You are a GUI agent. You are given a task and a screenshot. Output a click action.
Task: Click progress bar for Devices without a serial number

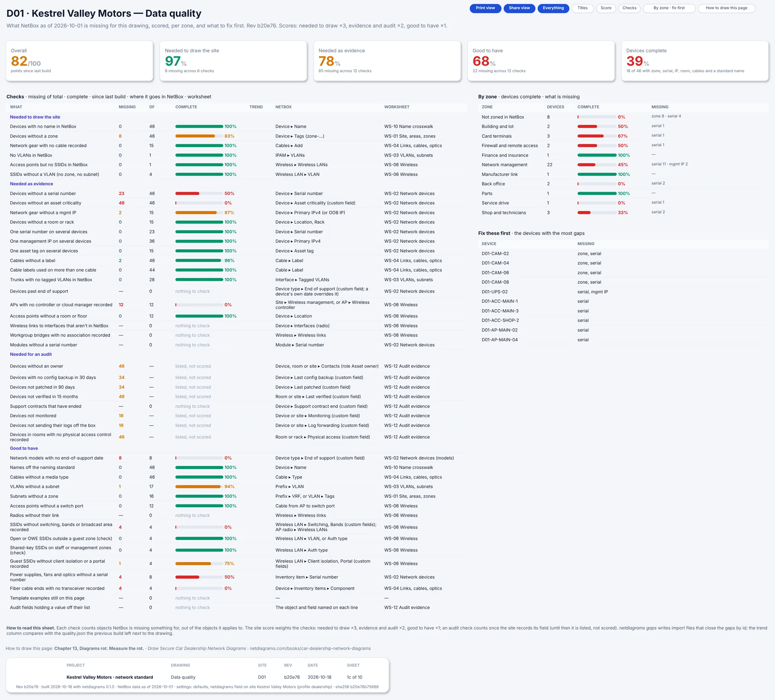point(199,194)
